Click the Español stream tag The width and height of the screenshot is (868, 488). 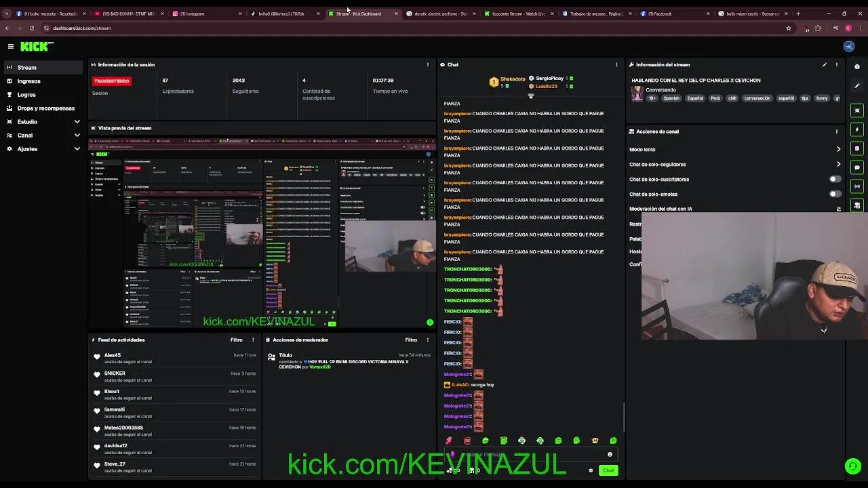(695, 98)
